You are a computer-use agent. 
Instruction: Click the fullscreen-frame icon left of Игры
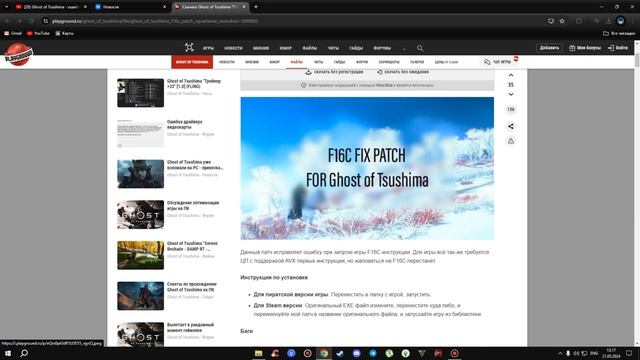click(189, 47)
